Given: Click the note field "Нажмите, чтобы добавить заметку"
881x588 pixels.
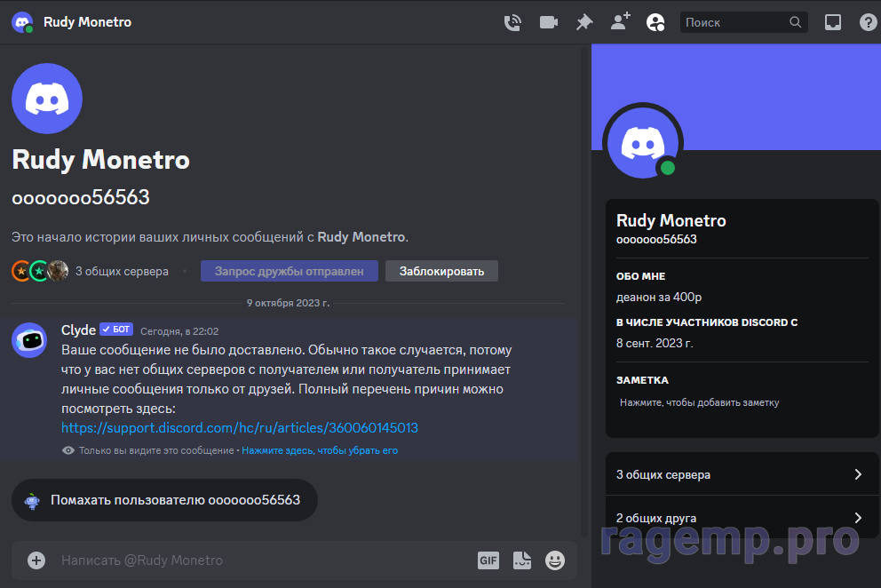Looking at the screenshot, I should click(x=742, y=402).
